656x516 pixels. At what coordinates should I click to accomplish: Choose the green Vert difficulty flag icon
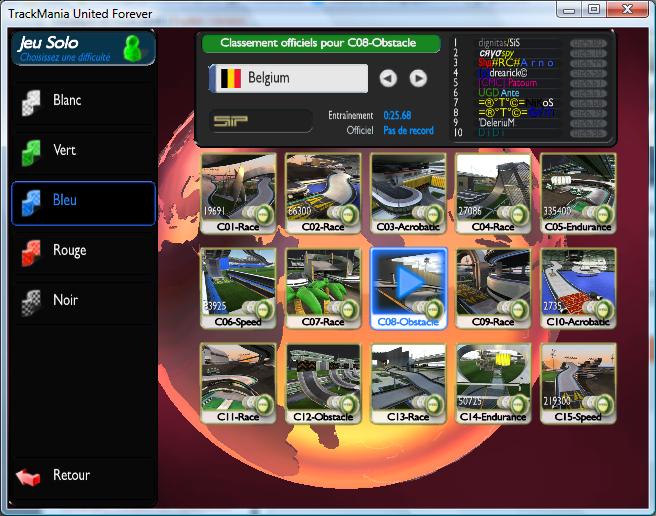point(33,151)
